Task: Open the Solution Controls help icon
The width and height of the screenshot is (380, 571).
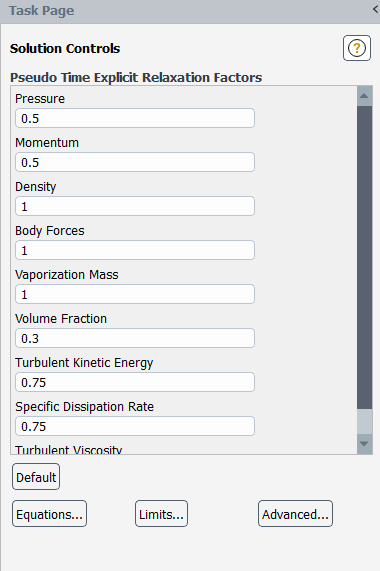Action: click(x=357, y=48)
